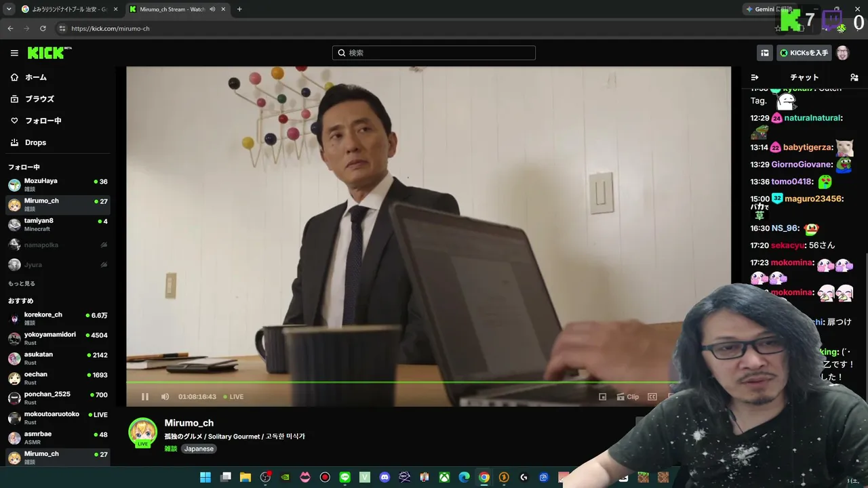Open the offline namapolka channel
Screen dimensions: 868x488
58,245
